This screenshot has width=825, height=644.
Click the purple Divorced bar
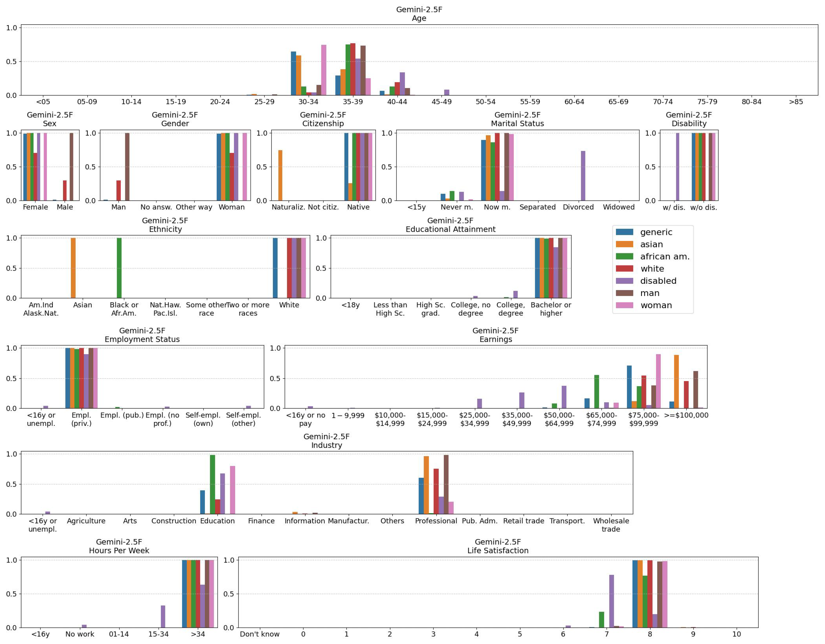(x=583, y=176)
